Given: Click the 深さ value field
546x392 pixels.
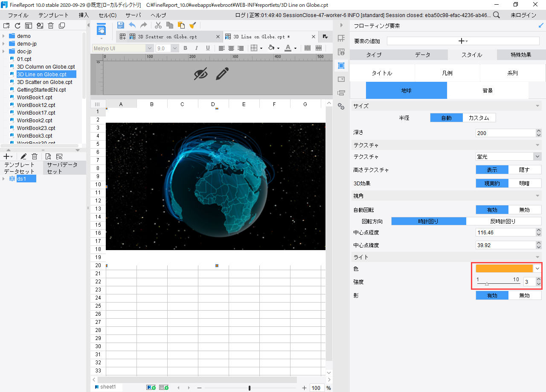Looking at the screenshot, I should 505,133.
